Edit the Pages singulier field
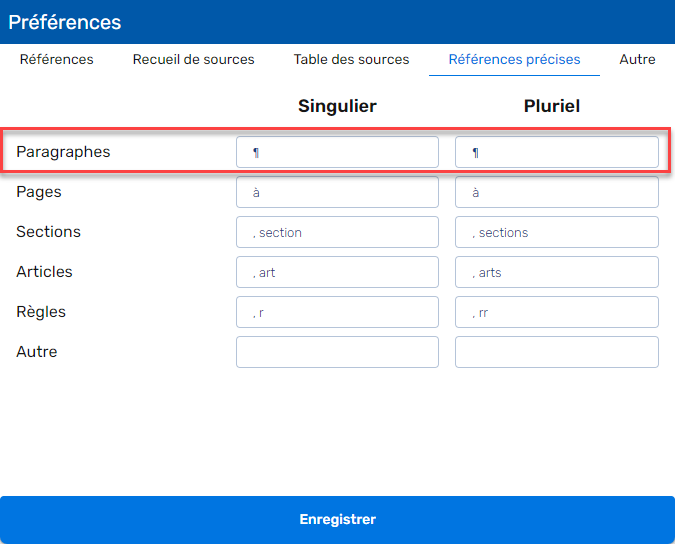The width and height of the screenshot is (675, 544). [338, 192]
